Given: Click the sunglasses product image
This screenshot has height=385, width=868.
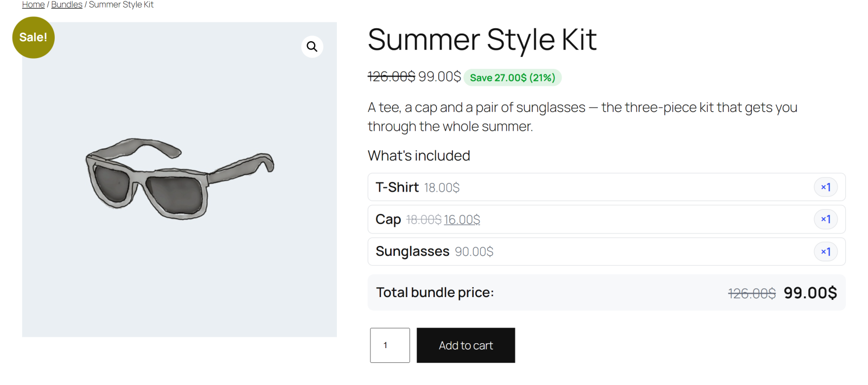Looking at the screenshot, I should click(x=180, y=179).
